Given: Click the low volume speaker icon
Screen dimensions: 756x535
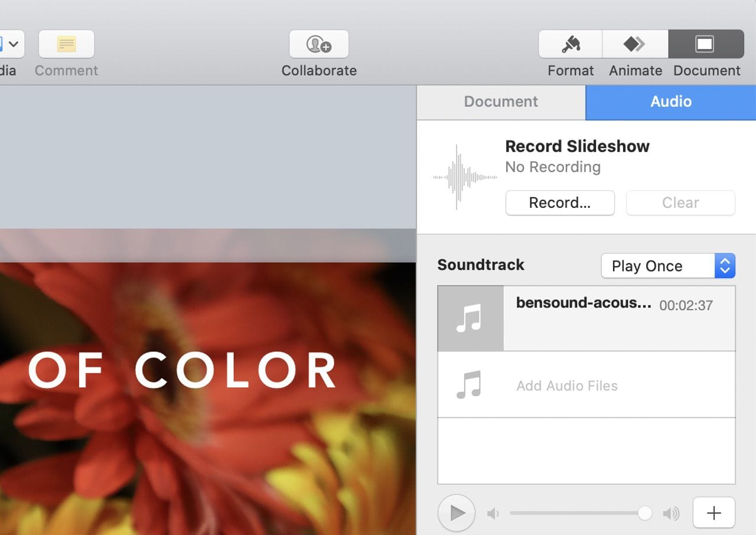Looking at the screenshot, I should click(x=493, y=514).
